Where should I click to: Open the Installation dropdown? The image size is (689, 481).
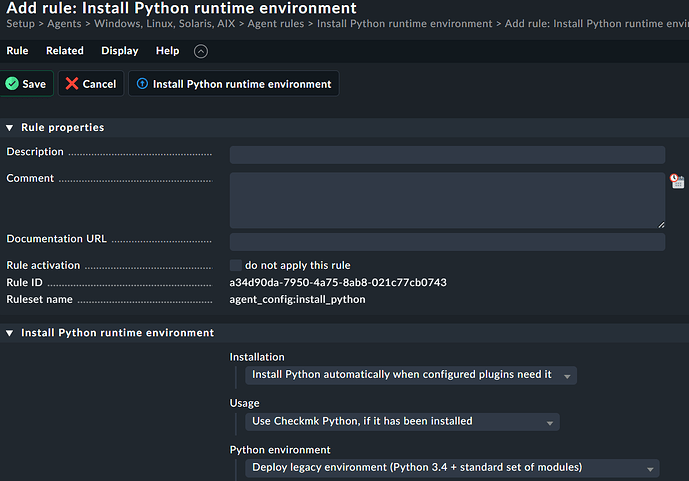(411, 375)
